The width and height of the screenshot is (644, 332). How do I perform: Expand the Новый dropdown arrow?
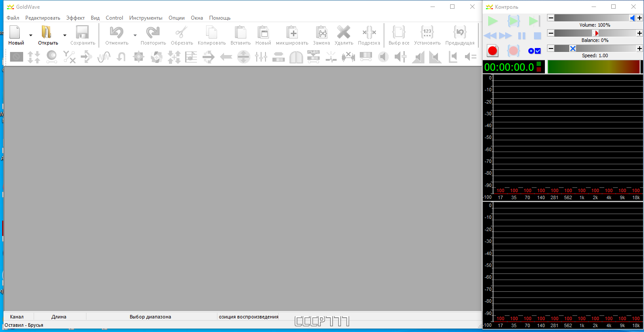click(x=31, y=35)
